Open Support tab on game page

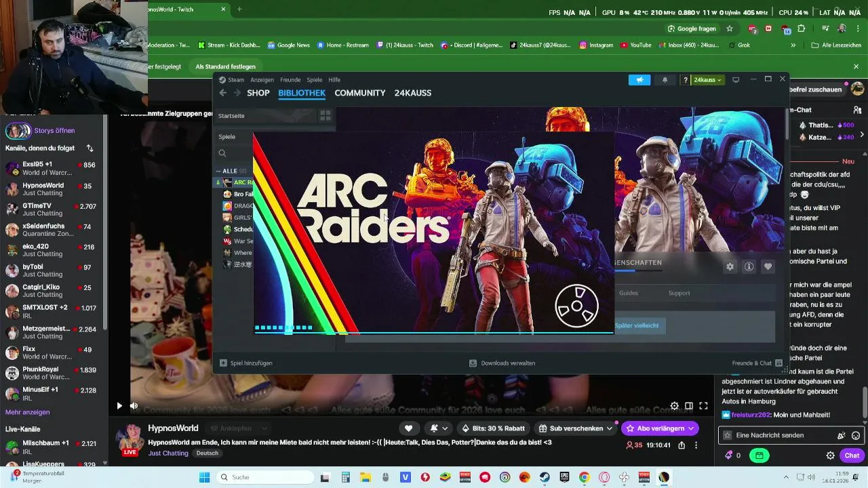point(679,293)
